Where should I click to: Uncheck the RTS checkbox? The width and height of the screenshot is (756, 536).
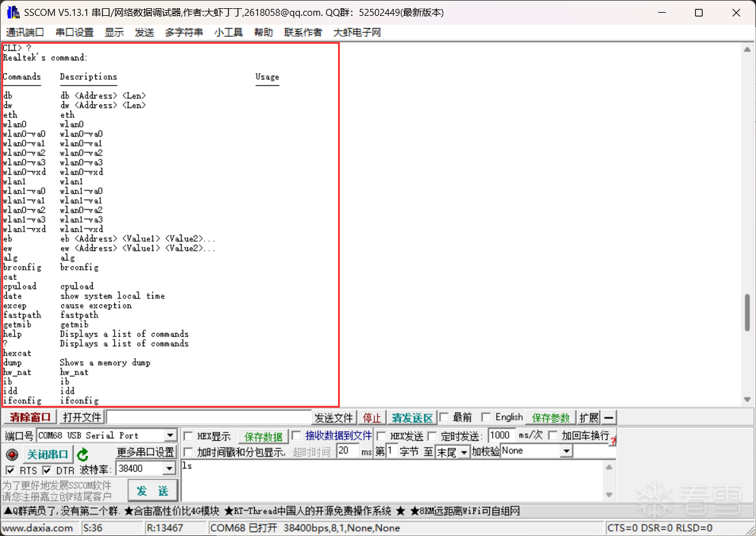click(10, 470)
